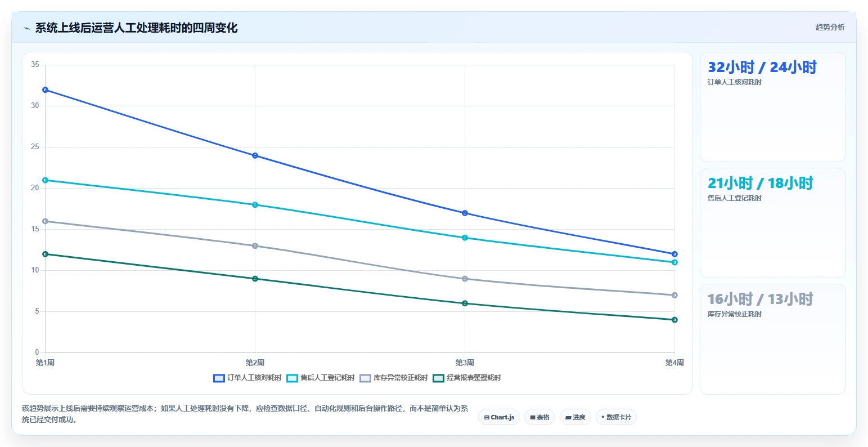The height and width of the screenshot is (447, 868).
Task: Select the blue data point at 第4周 (12)
Action: pos(674,254)
